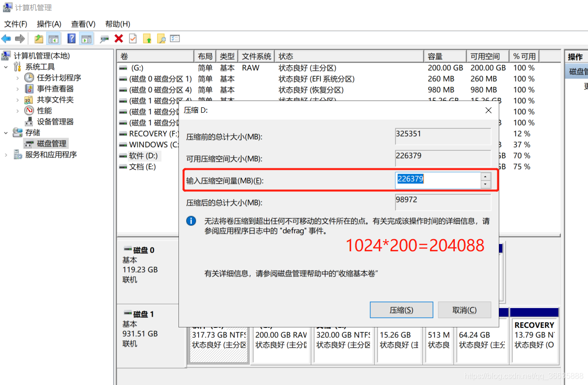Click the Up one level folder icon

39,39
